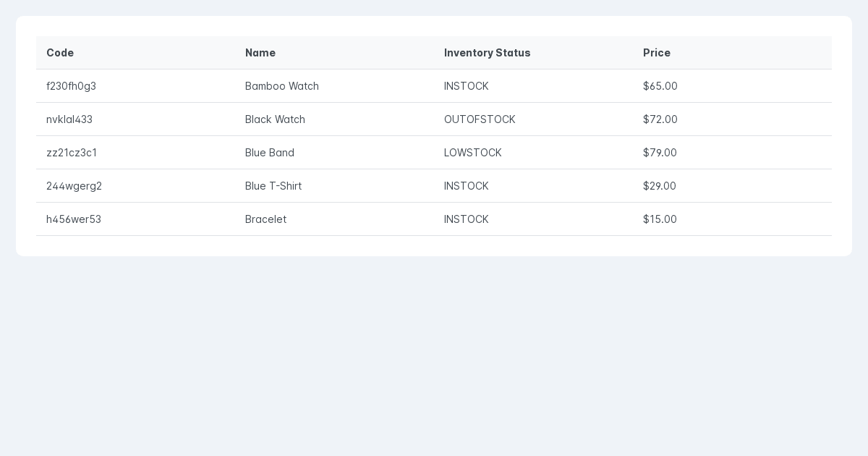Image resolution: width=868 pixels, height=456 pixels.
Task: Select the Bracelet name cell
Action: point(334,219)
